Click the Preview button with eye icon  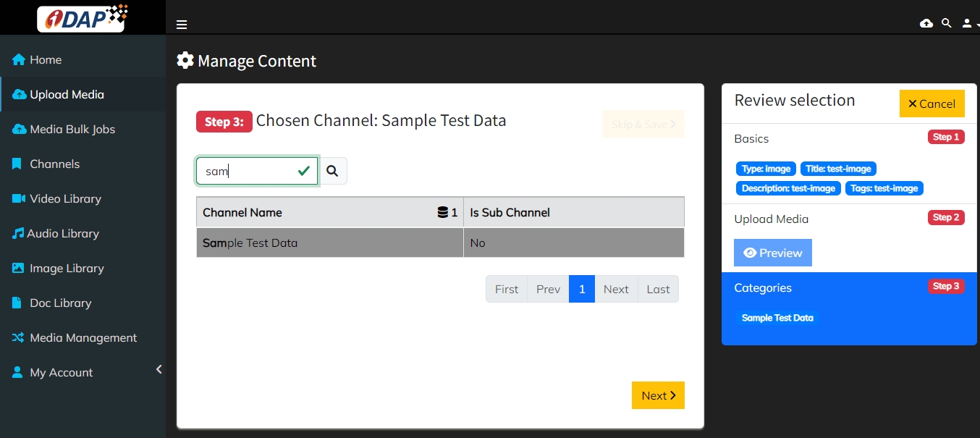[773, 253]
